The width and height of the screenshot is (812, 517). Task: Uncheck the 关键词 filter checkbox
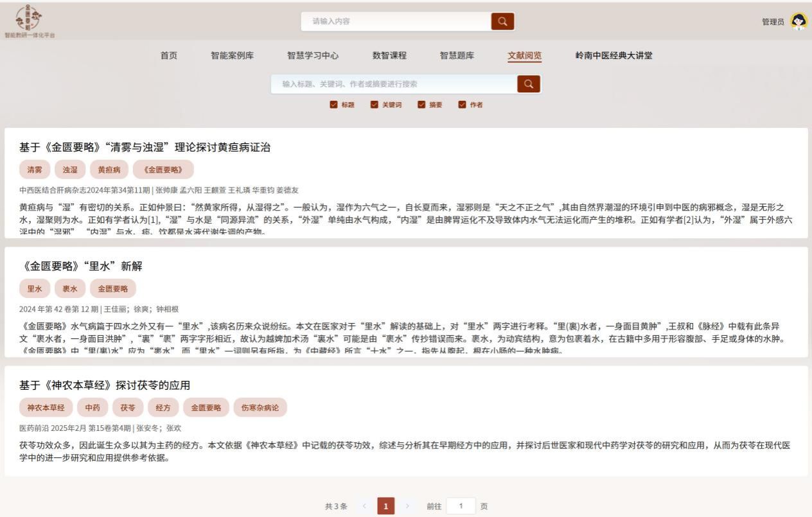click(374, 105)
